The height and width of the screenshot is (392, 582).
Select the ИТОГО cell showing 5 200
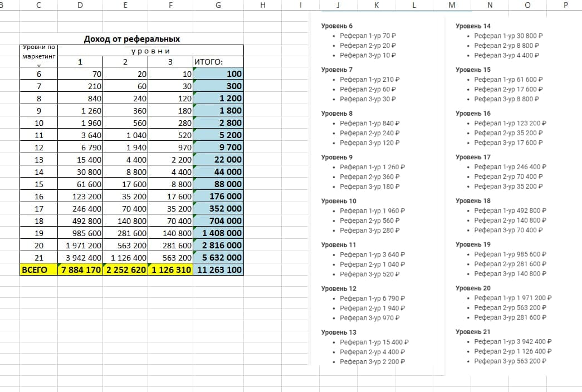point(218,135)
